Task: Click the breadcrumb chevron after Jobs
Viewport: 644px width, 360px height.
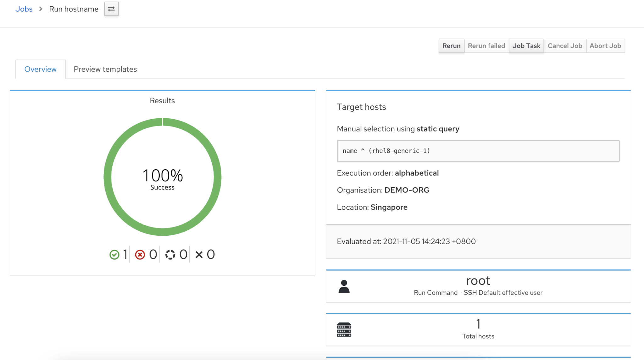Action: point(41,9)
